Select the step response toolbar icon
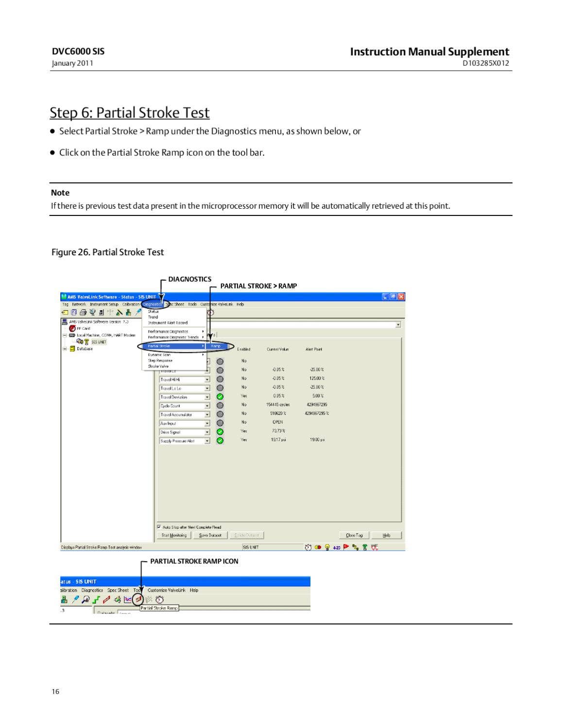Image resolution: width=563 pixels, height=728 pixels. [x=95, y=599]
